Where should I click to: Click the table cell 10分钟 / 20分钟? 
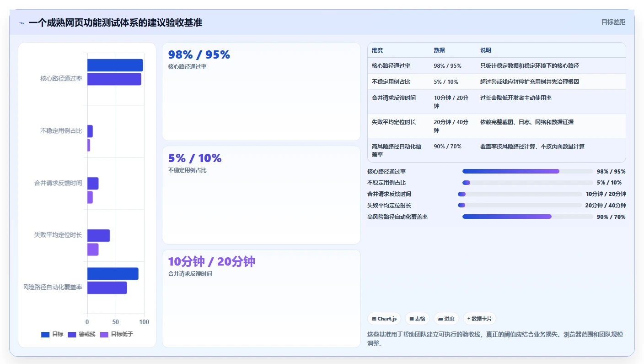[x=451, y=102]
